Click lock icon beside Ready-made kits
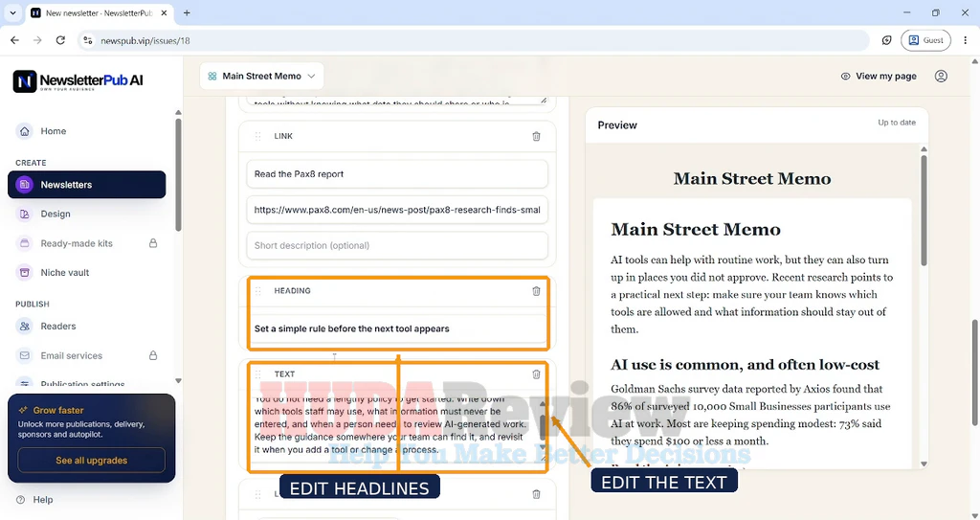Viewport: 980px width, 520px height. [x=153, y=243]
